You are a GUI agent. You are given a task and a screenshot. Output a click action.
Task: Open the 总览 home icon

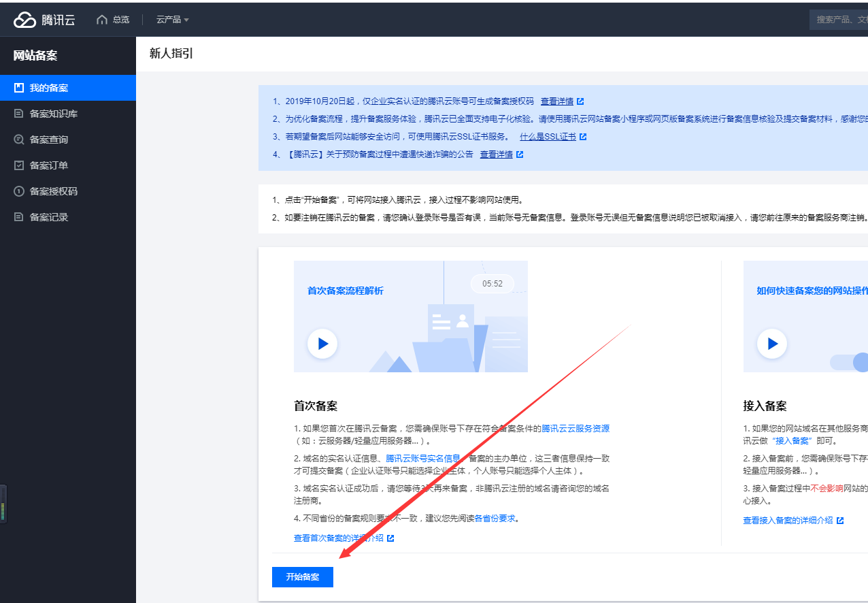click(x=102, y=20)
